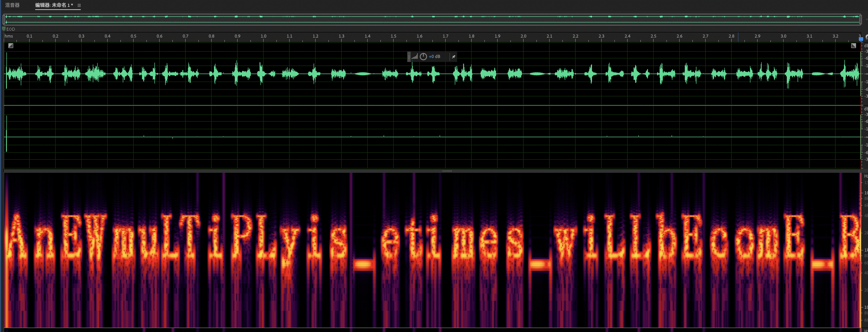
Task: Click the fade-in handle on the waveform
Action: pos(11,46)
